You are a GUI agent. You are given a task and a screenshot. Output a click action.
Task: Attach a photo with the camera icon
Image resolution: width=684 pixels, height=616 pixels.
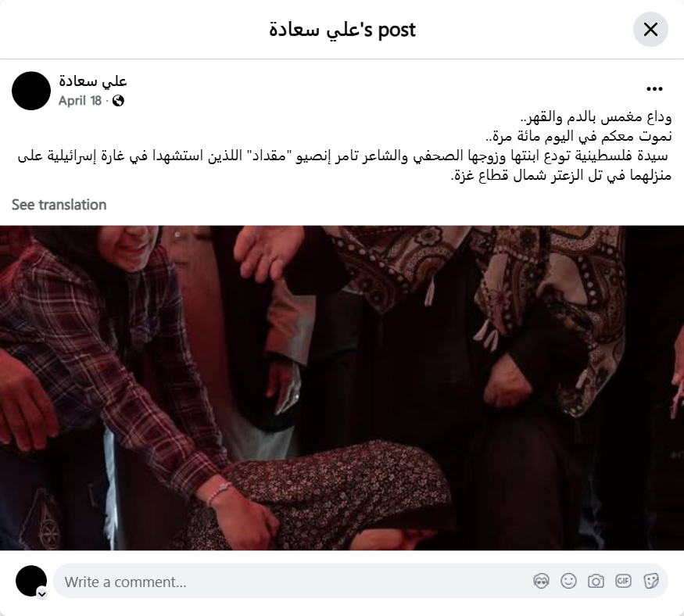[596, 581]
